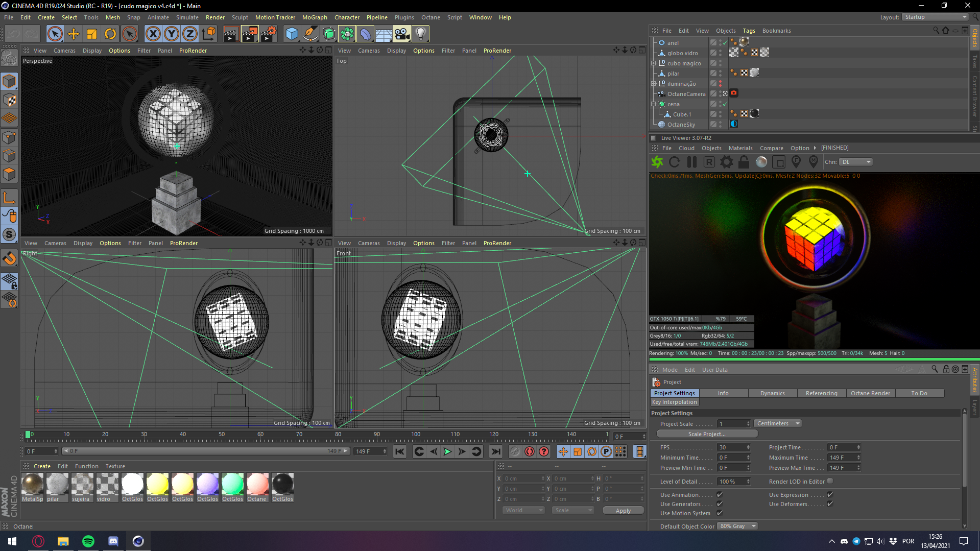Viewport: 980px width, 551px height.
Task: Toggle Render LOD in Editor checkbox
Action: [830, 481]
